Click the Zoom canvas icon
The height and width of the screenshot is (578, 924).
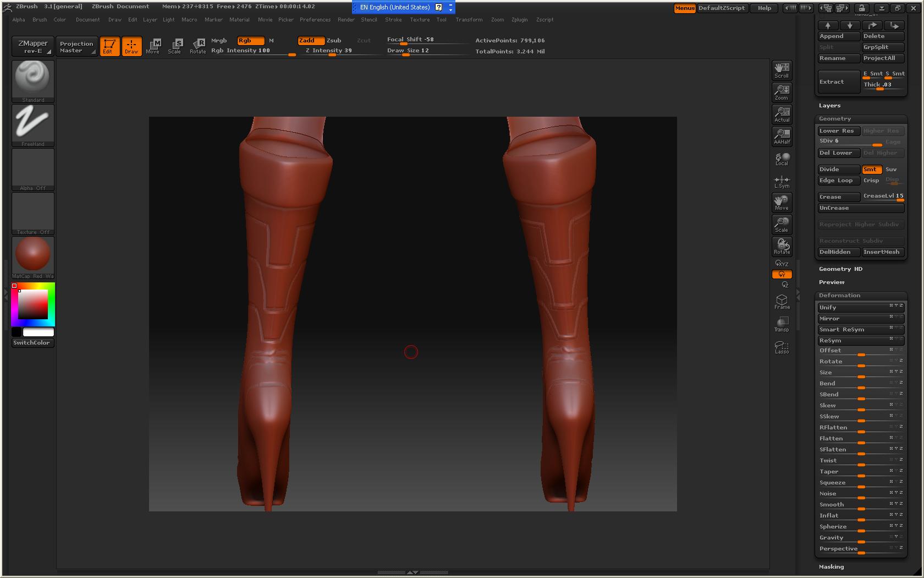pyautogui.click(x=782, y=92)
